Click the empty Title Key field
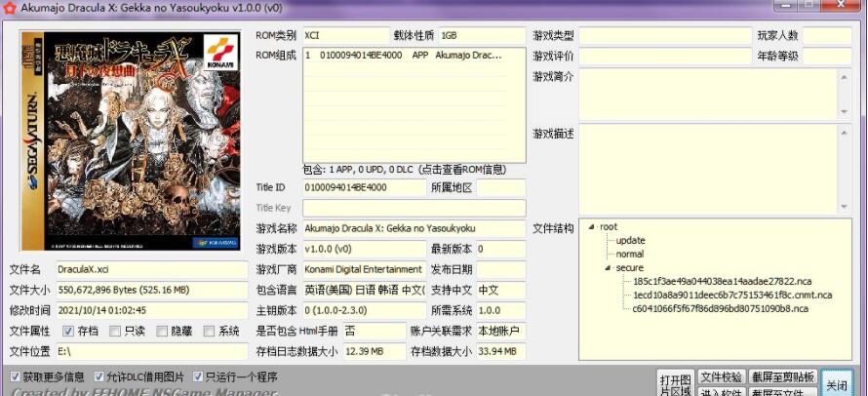The image size is (868, 396). tap(414, 208)
